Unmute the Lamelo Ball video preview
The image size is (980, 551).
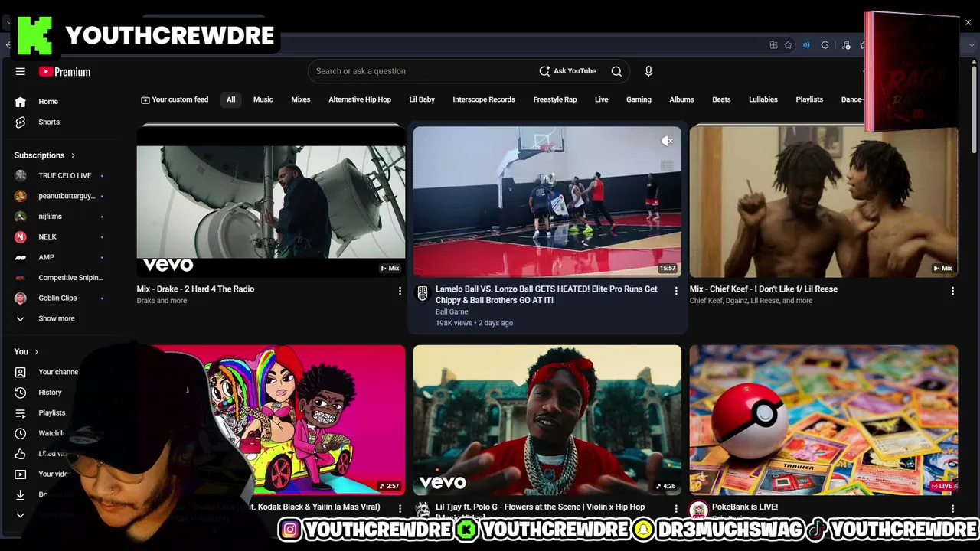(x=667, y=141)
